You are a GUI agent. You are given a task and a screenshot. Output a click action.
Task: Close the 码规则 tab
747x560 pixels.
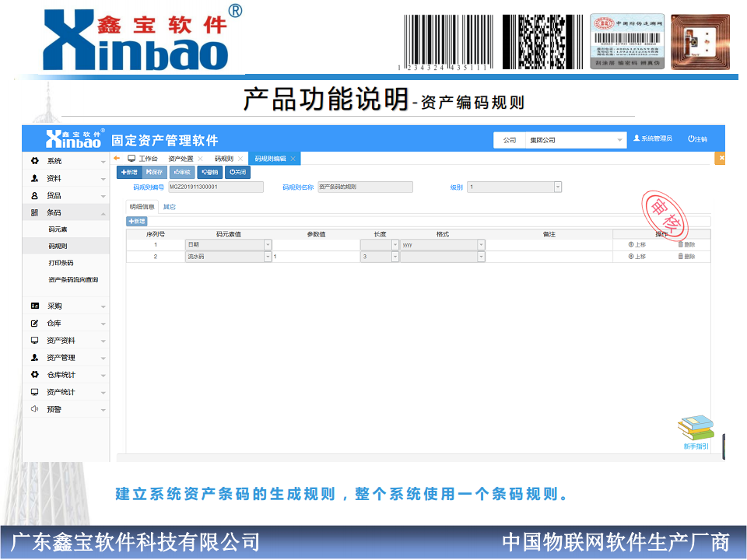(x=240, y=159)
